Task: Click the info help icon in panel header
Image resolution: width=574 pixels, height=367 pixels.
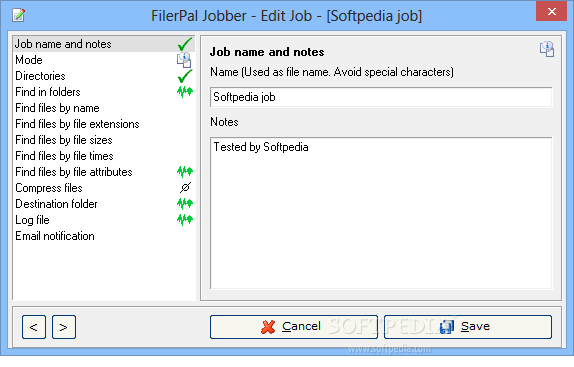Action: (547, 49)
